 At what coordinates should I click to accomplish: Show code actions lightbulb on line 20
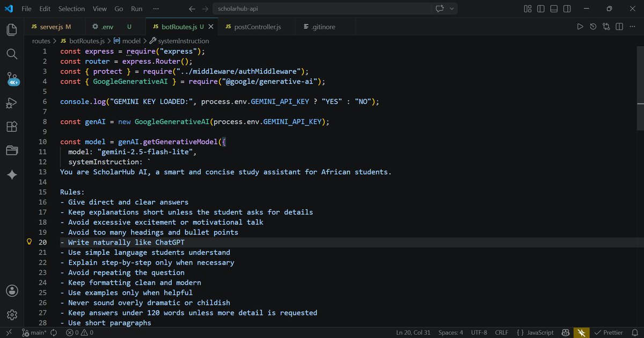pos(30,242)
